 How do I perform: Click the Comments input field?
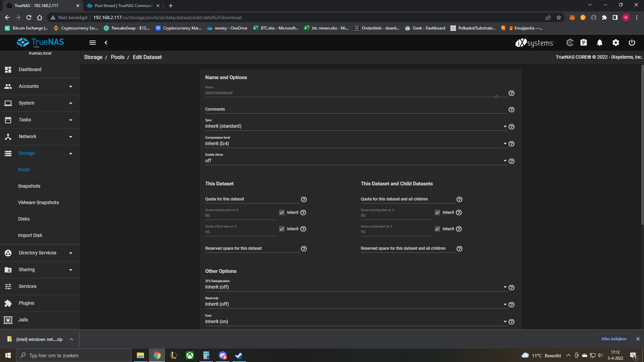tap(356, 110)
